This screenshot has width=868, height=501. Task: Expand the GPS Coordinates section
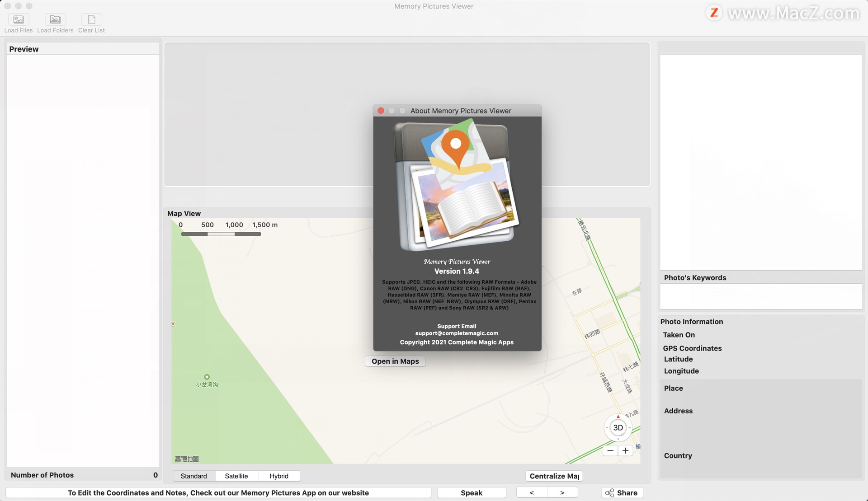[692, 348]
